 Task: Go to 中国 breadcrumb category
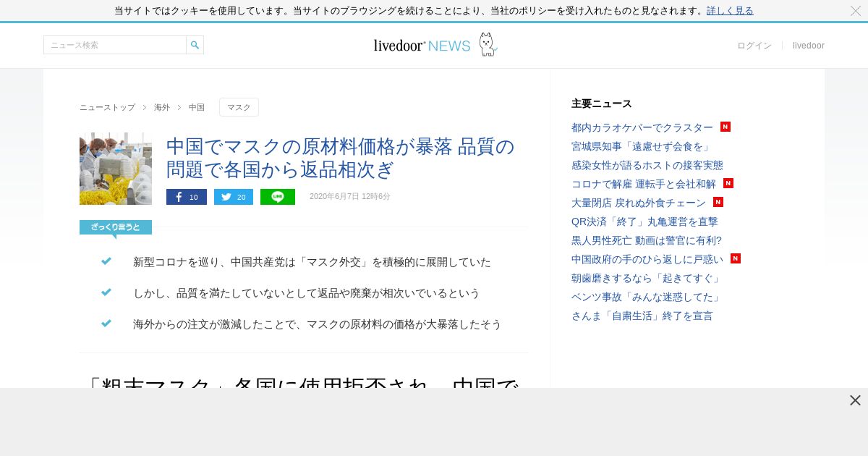coord(197,107)
